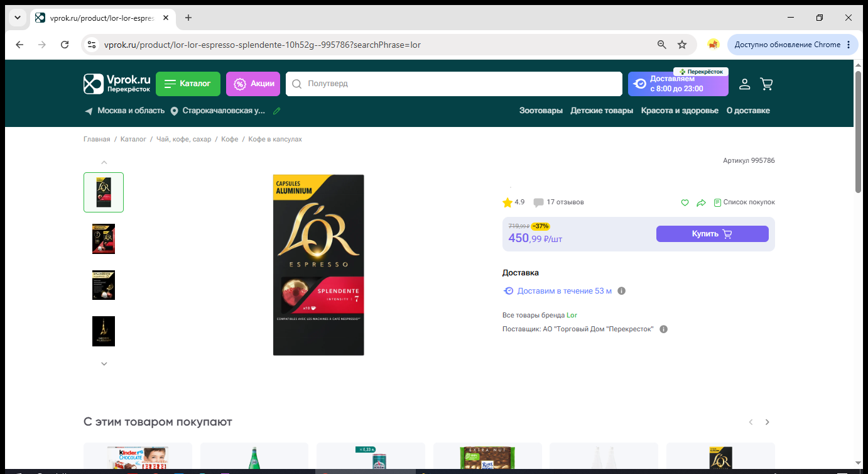Go to Главная in breadcrumbs

coord(97,139)
